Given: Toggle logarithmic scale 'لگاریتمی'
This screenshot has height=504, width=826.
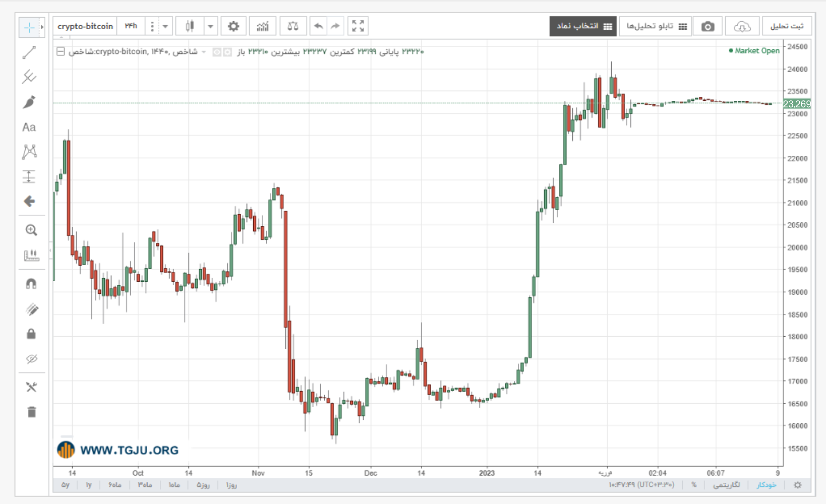Looking at the screenshot, I should point(727,485).
